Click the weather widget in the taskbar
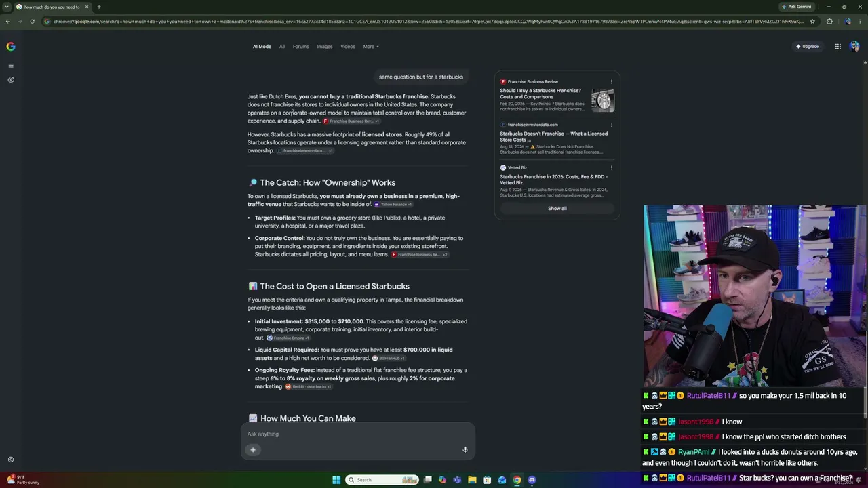Image resolution: width=868 pixels, height=488 pixels. click(x=23, y=480)
